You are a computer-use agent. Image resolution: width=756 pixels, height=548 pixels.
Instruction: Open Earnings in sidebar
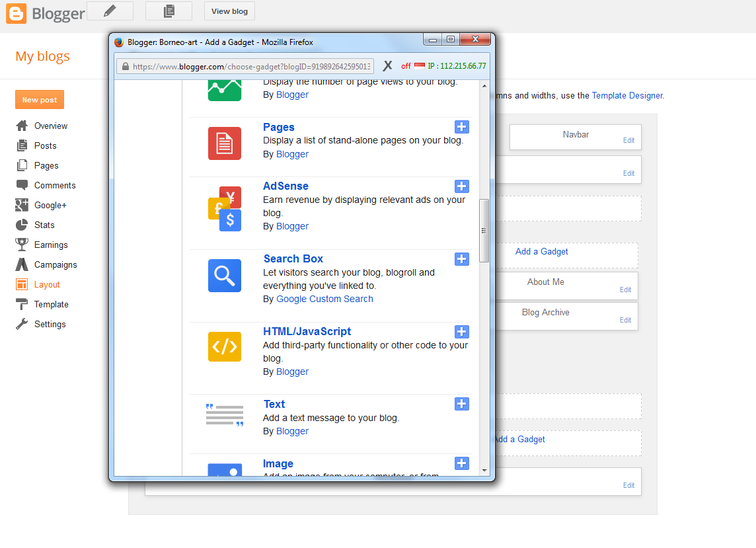51,245
